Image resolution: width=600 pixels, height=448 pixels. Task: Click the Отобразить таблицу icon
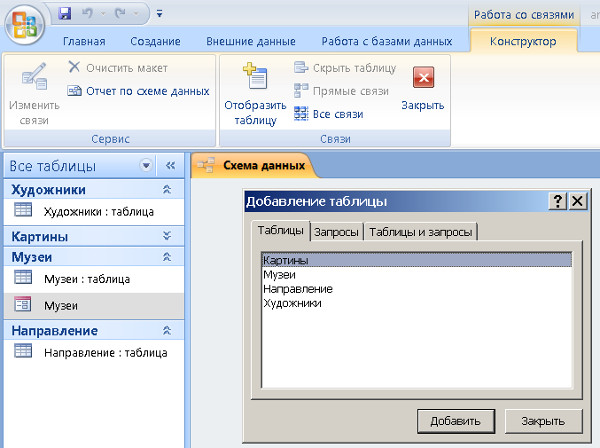point(255,78)
